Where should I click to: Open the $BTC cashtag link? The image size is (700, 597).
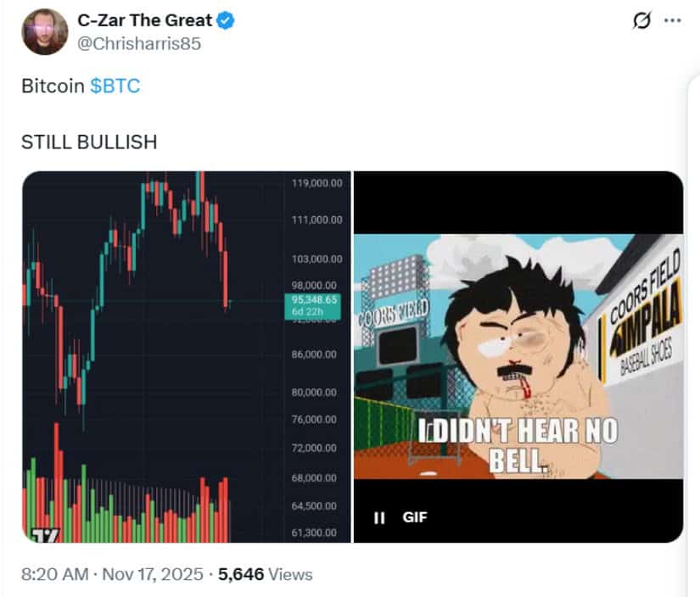point(115,86)
